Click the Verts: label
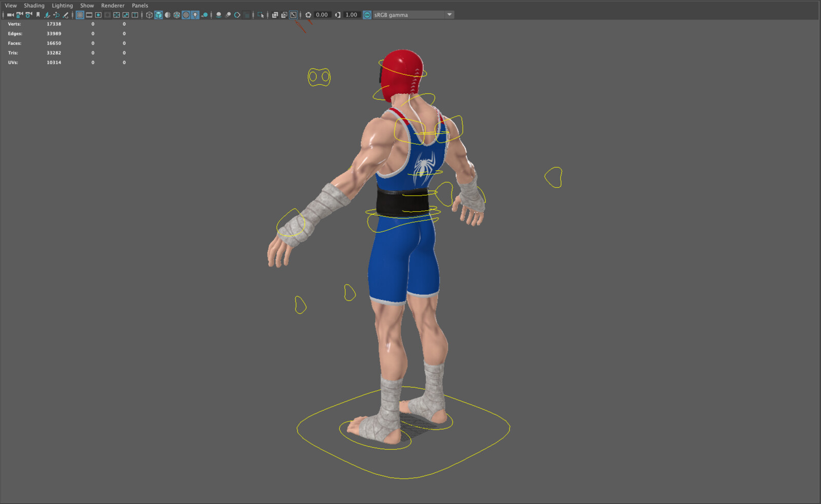Screen dimensions: 821x504 tap(14, 24)
